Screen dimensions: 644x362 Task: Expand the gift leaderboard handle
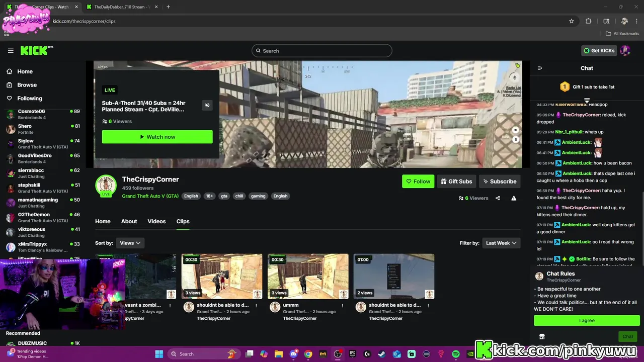[587, 101]
